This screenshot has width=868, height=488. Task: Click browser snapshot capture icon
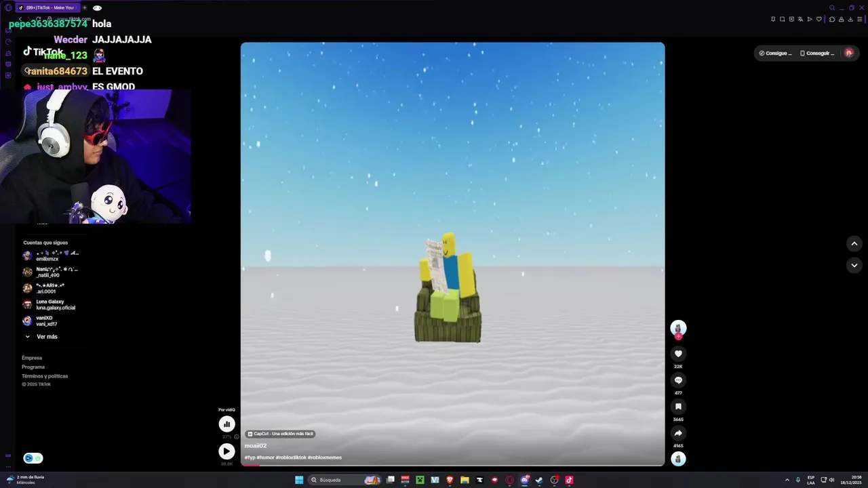(x=782, y=19)
